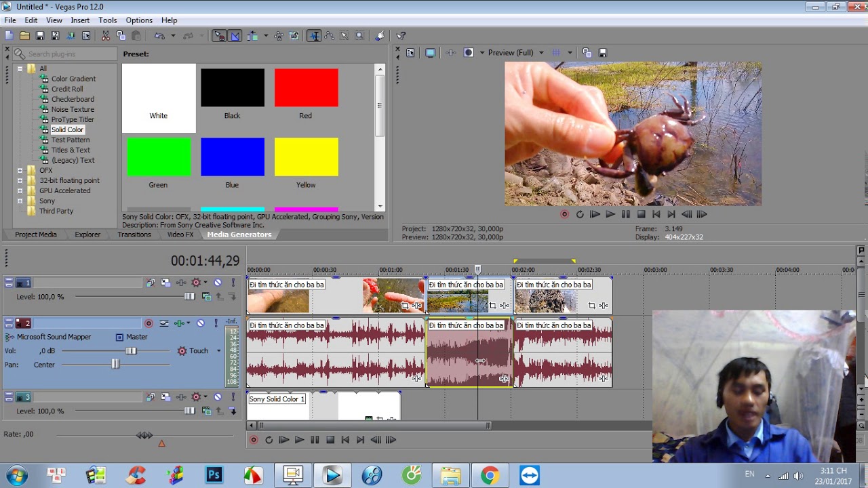The image size is (868, 488).
Task: Choose the Green solid color preset
Action: pyautogui.click(x=159, y=163)
